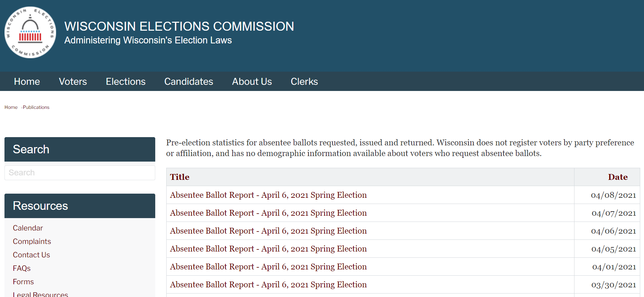Click the Wisconsin Elections Commission logo
644x297 pixels.
point(30,32)
